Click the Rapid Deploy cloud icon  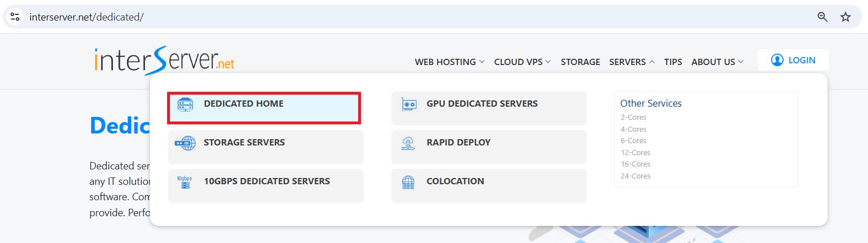tap(408, 143)
